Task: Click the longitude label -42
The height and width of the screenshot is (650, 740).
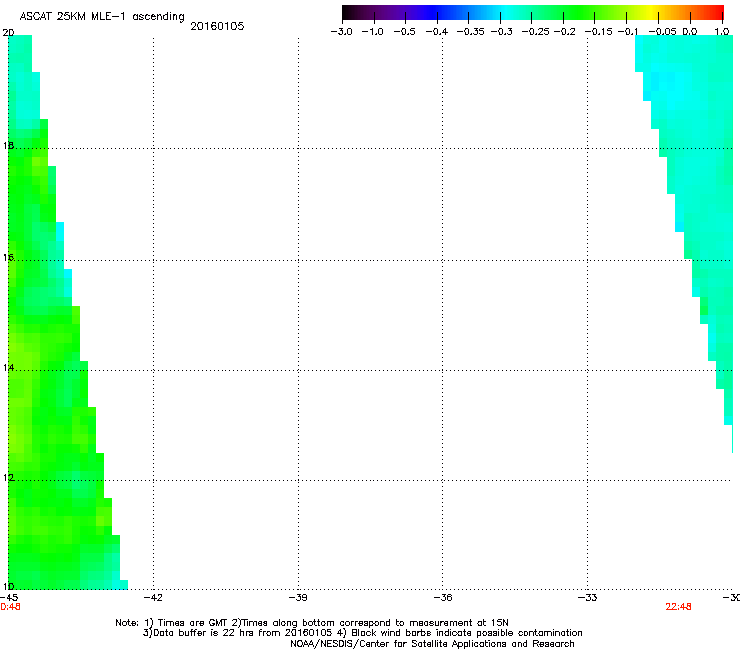Action: [152, 598]
